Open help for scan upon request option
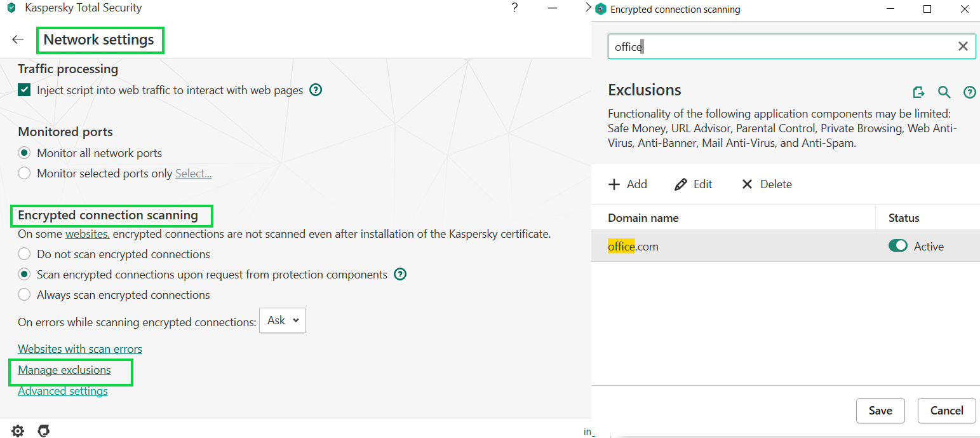This screenshot has height=438, width=980. point(399,275)
